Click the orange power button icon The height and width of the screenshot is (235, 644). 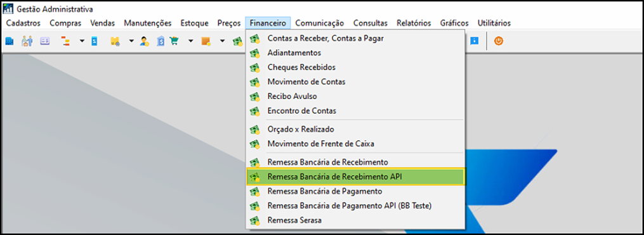point(499,41)
